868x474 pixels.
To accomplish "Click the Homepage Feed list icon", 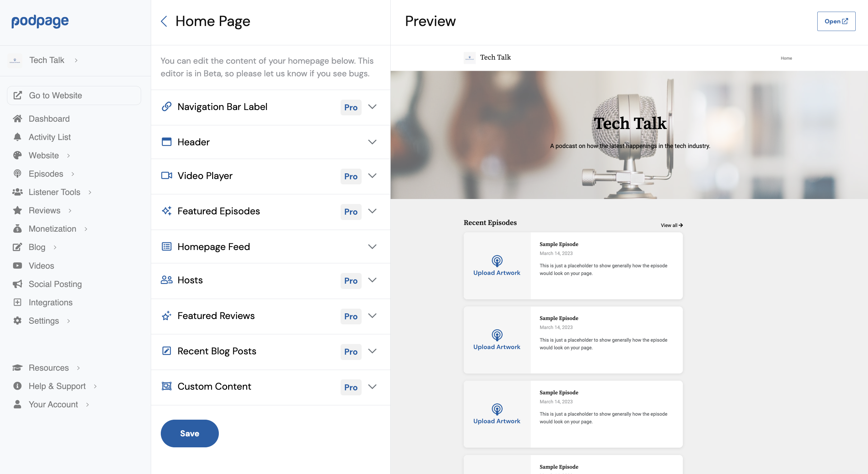I will (x=167, y=246).
